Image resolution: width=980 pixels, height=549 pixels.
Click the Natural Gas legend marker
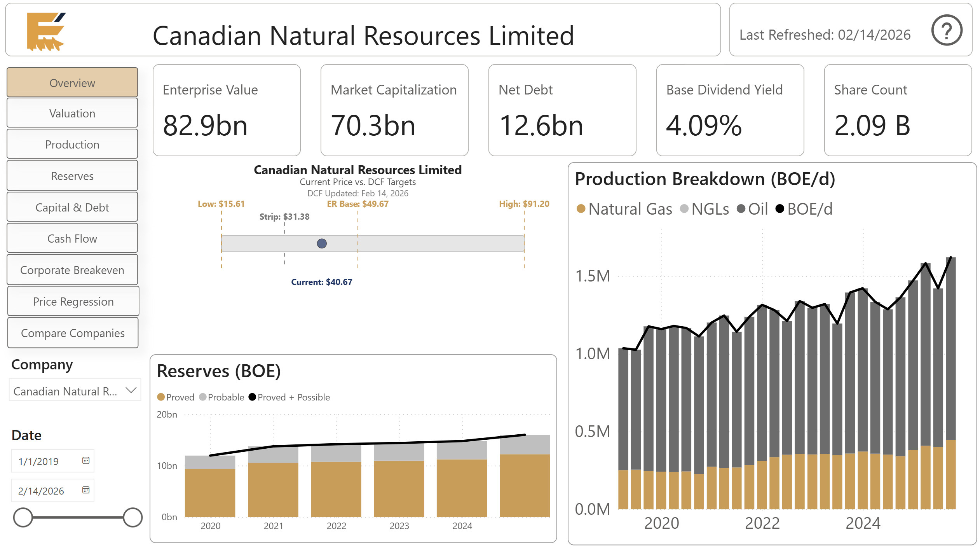coord(581,209)
